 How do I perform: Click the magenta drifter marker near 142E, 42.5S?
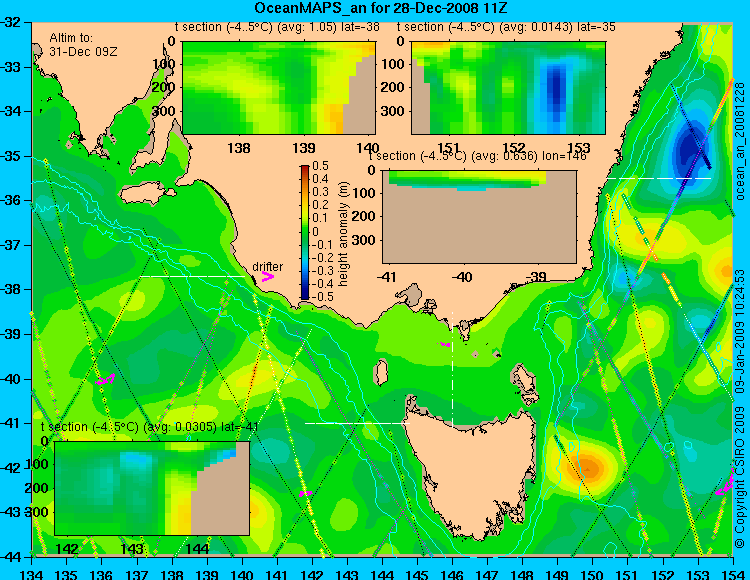pyautogui.click(x=305, y=493)
